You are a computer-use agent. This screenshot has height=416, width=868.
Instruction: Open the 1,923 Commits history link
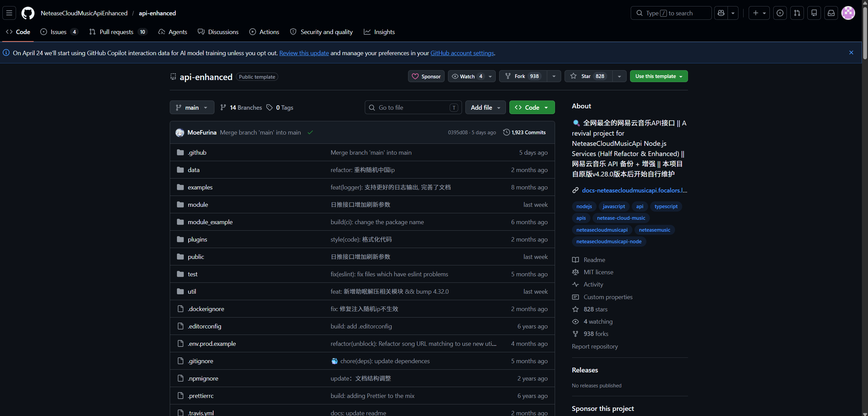click(x=525, y=133)
